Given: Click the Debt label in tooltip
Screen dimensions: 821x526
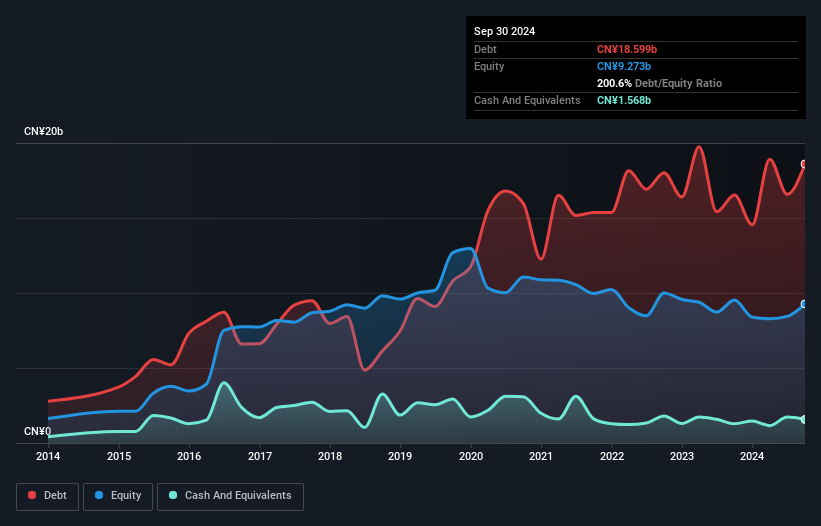Looking at the screenshot, I should coord(485,49).
